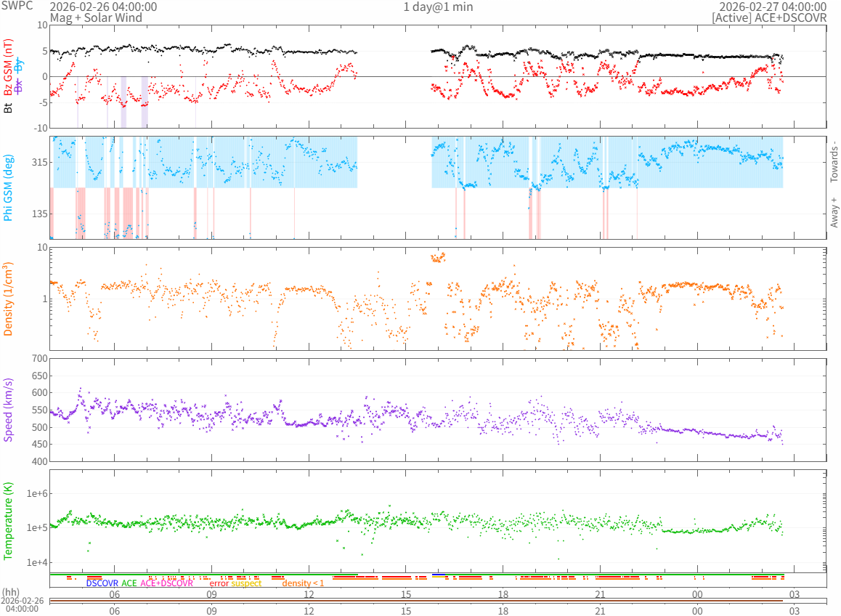Click the blue DSCOVR legend entry
The width and height of the screenshot is (841, 616).
[x=102, y=583]
